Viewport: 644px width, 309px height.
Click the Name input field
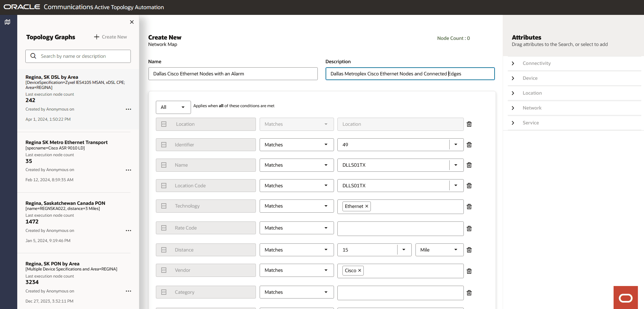click(233, 74)
